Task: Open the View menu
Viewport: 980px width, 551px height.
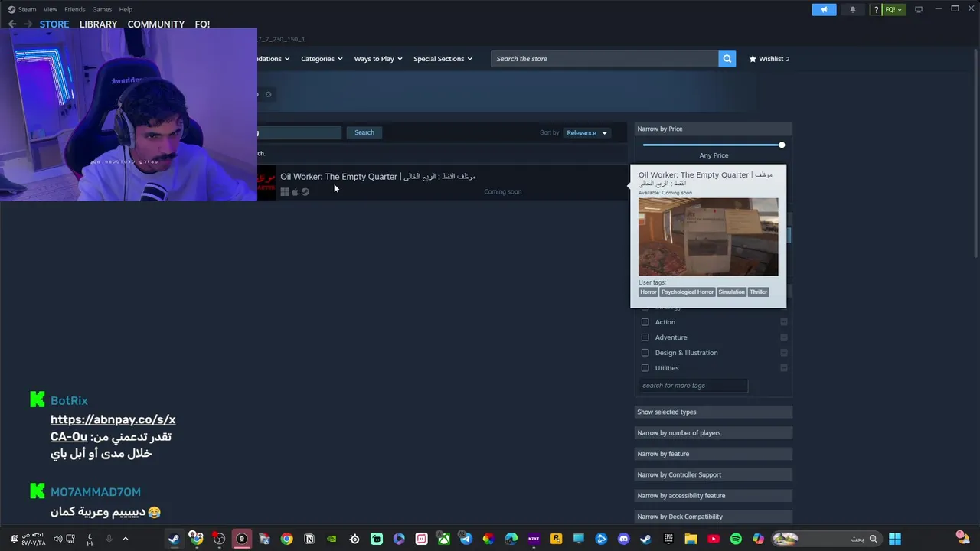Action: click(51, 9)
